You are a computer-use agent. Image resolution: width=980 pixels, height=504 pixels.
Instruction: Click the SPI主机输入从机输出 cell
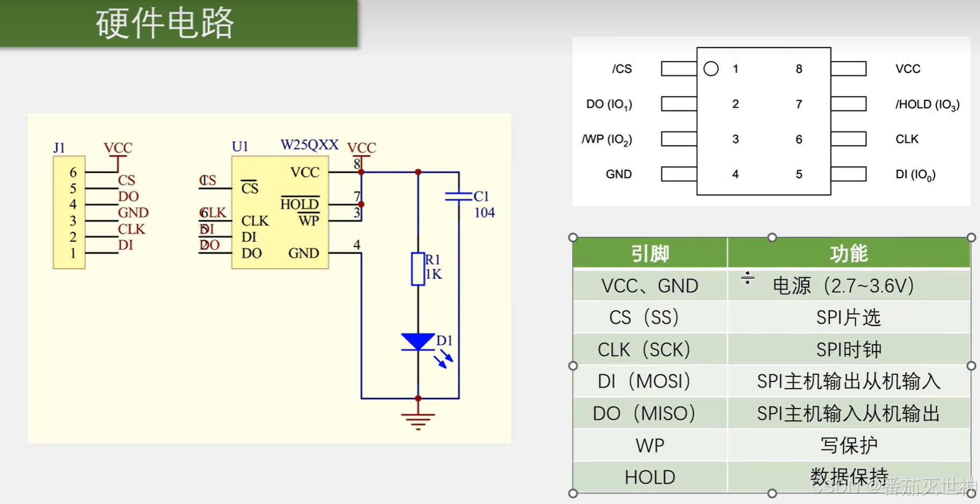(x=849, y=413)
